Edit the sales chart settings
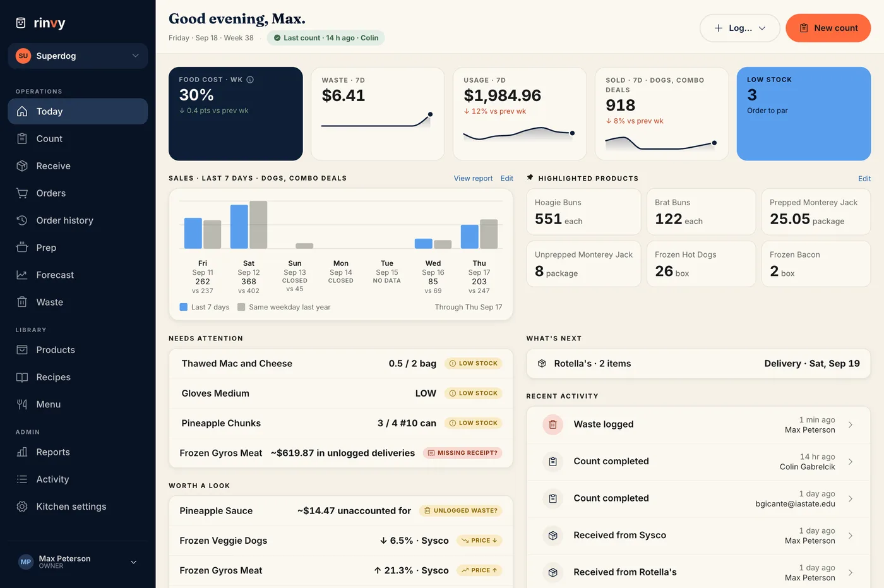The image size is (884, 588). pos(506,178)
